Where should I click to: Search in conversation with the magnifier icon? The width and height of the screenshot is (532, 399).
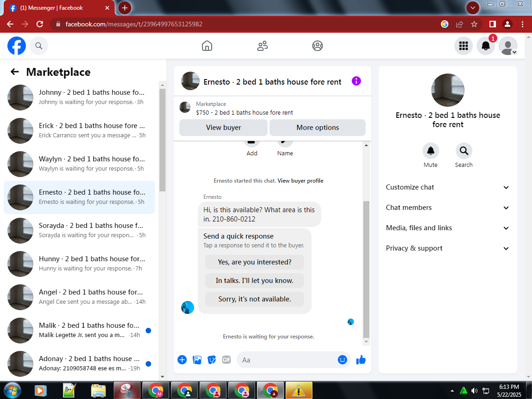point(464,151)
